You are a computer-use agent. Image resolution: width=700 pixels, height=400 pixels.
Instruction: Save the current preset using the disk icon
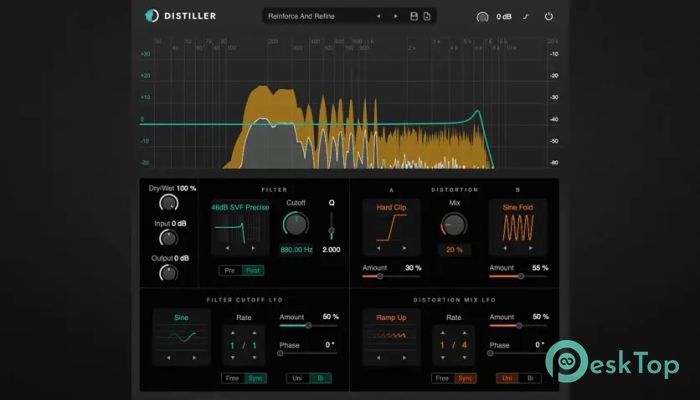pyautogui.click(x=414, y=16)
